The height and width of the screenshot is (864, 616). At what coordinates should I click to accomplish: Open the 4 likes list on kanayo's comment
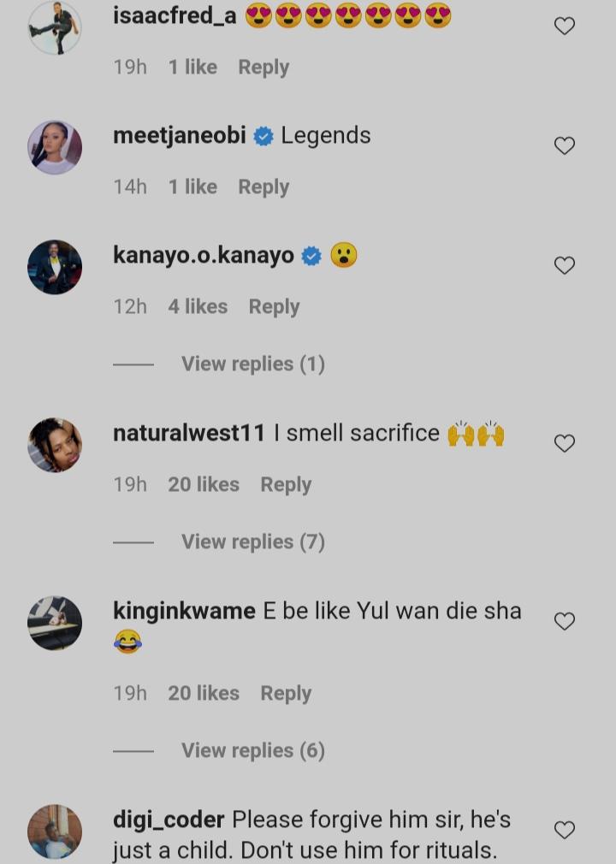pyautogui.click(x=198, y=307)
